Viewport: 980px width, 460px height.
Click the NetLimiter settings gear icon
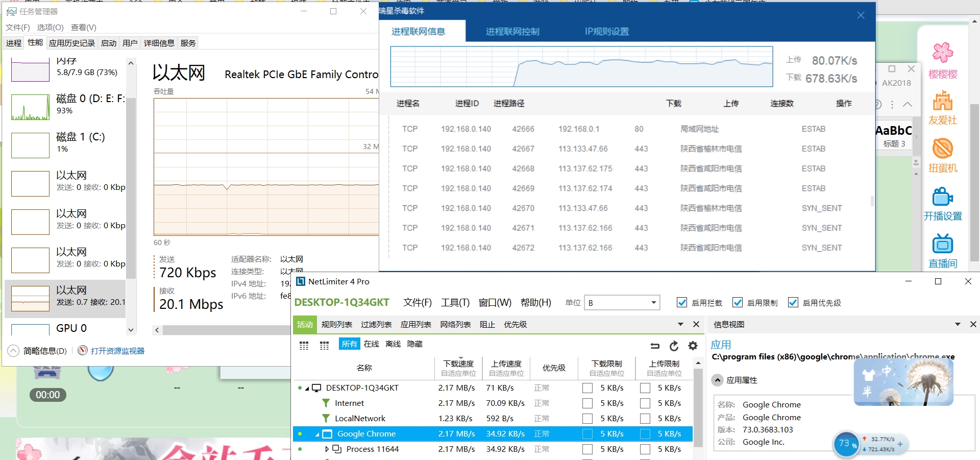click(693, 346)
